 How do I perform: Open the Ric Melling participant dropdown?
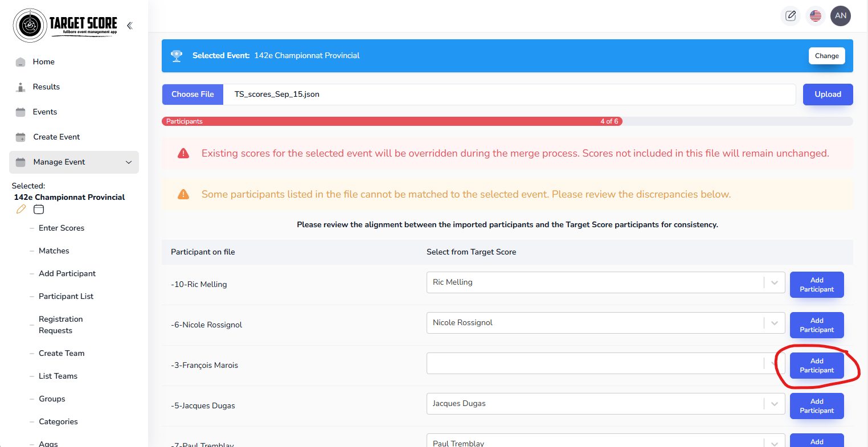(x=605, y=282)
